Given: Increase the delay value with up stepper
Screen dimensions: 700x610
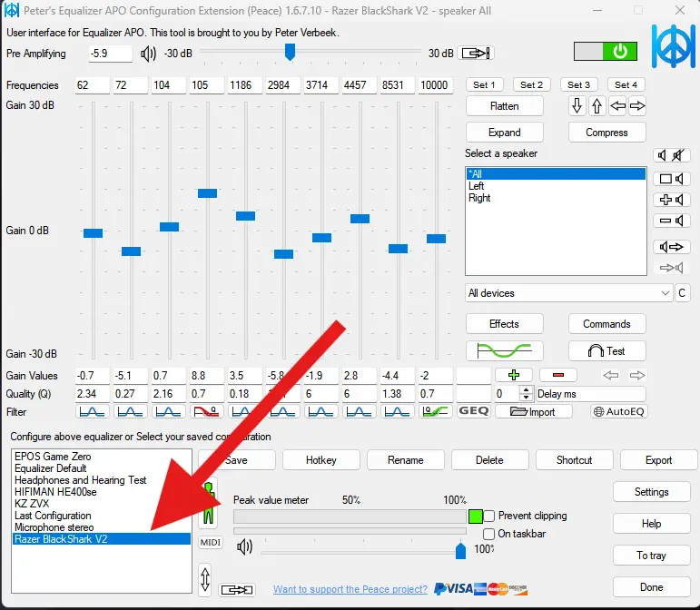Looking at the screenshot, I should click(527, 389).
